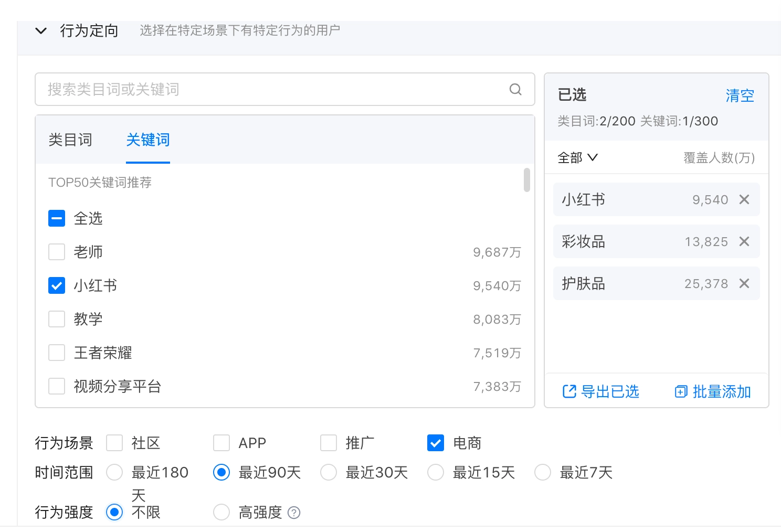
Task: Deselect the 全选 indeterminate checkbox
Action: click(x=56, y=218)
